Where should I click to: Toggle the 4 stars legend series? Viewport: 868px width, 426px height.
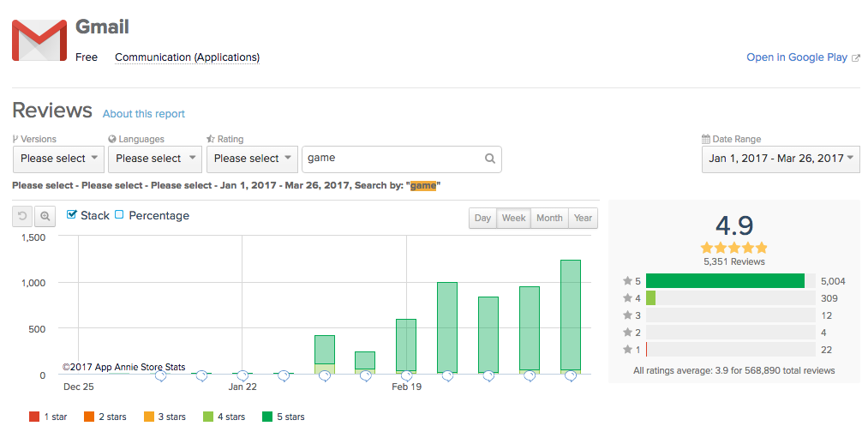point(224,417)
